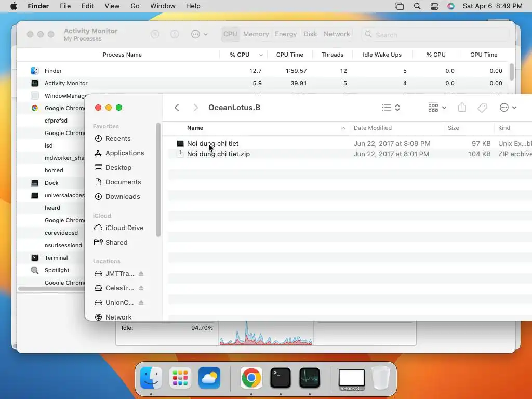The image size is (532, 399).
Task: Open the Apple menu
Action: pyautogui.click(x=14, y=6)
